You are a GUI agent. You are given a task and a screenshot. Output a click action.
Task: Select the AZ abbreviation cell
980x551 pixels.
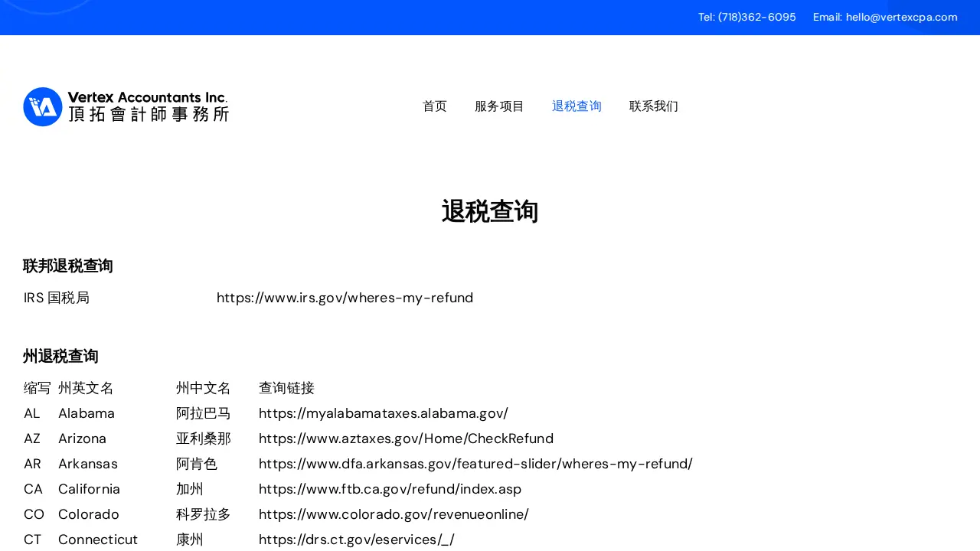[32, 439]
